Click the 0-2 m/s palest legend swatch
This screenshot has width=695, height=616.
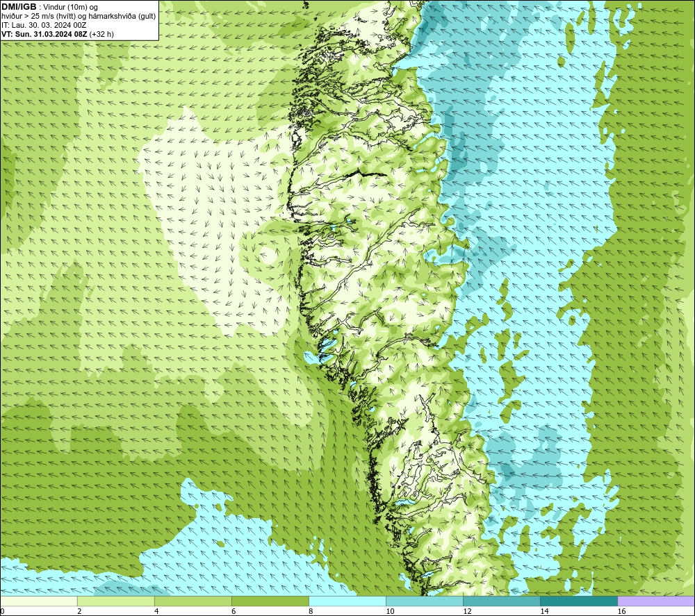39,601
